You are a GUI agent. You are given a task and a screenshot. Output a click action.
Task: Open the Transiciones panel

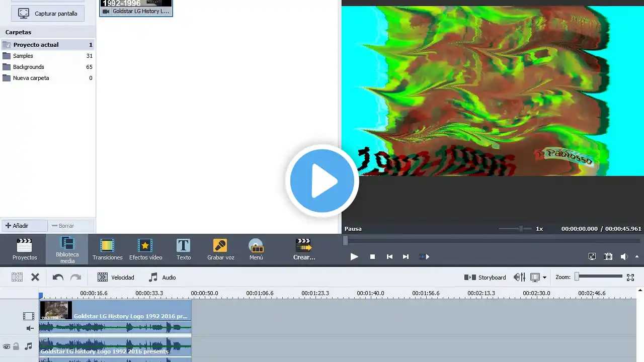107,249
